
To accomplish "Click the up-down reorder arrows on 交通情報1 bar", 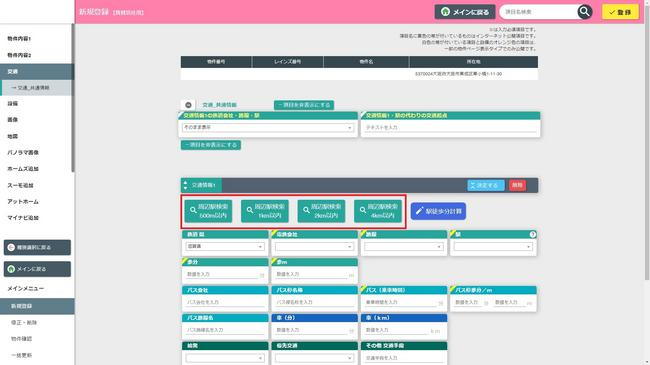I will [185, 185].
